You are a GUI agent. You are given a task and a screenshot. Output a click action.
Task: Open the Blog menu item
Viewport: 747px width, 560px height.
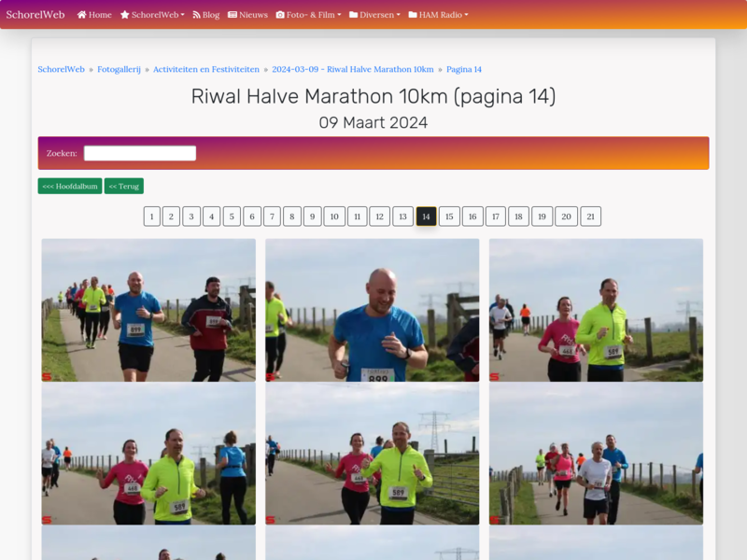pos(205,15)
